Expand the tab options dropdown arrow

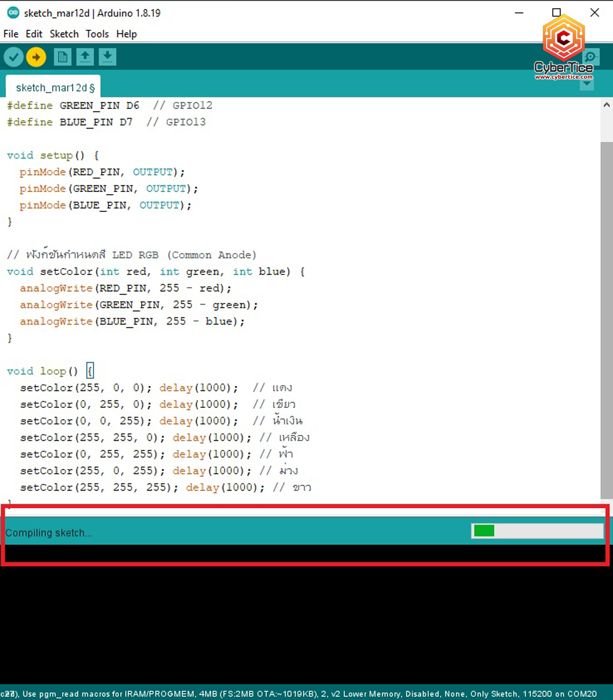click(587, 84)
